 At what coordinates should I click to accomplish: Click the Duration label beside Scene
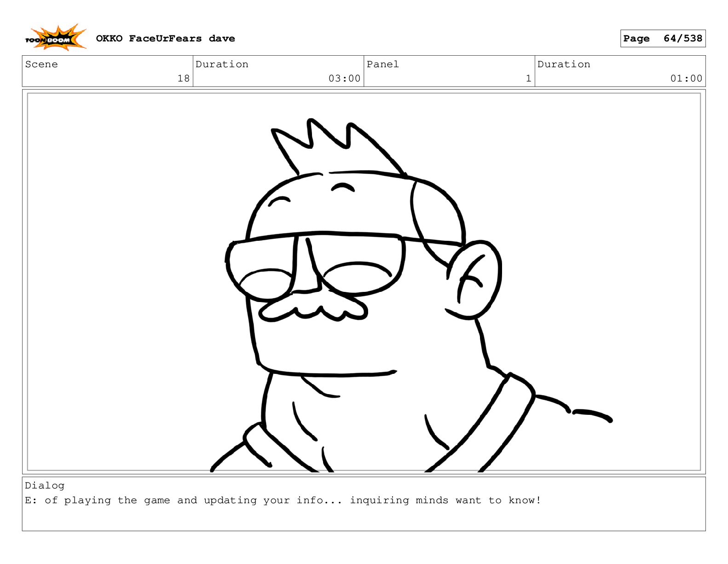222,64
